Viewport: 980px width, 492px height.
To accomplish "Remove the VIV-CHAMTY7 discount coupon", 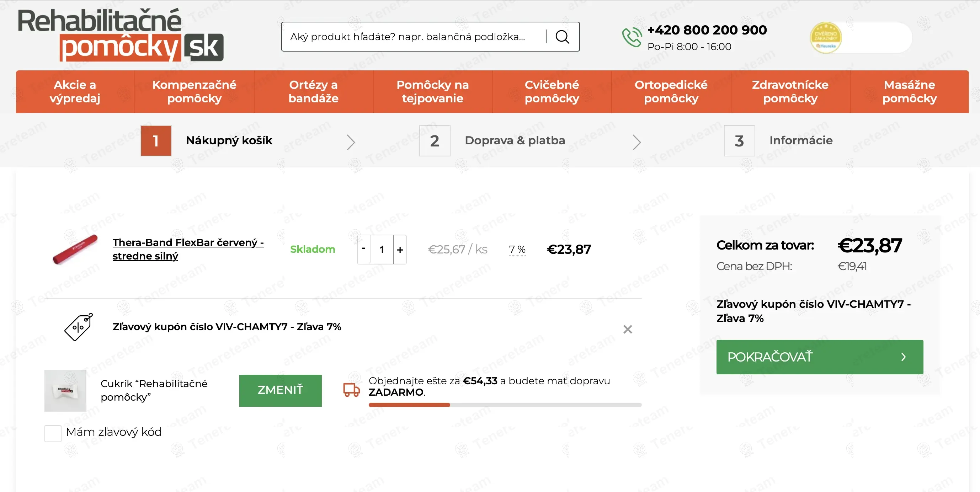I will tap(628, 329).
